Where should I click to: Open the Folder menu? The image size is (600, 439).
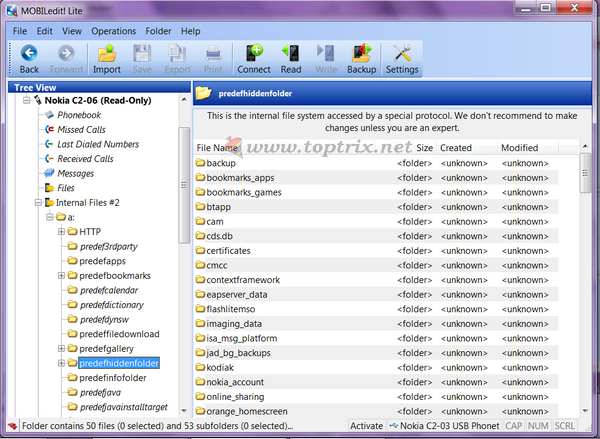(x=158, y=31)
